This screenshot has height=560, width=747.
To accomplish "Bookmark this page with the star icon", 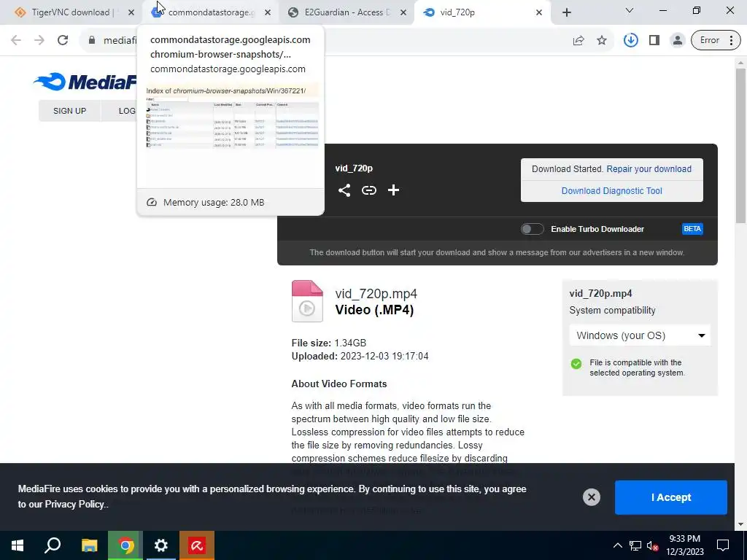I will 602,41.
